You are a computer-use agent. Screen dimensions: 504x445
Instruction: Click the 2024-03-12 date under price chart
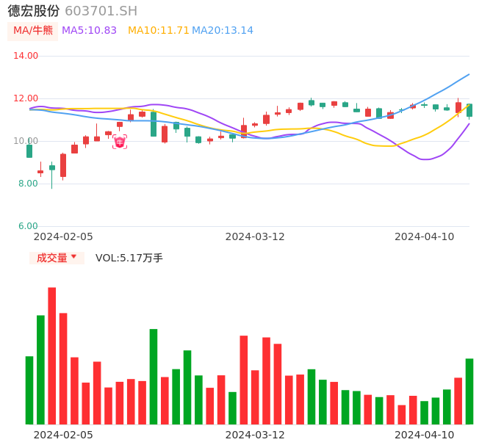(255, 236)
